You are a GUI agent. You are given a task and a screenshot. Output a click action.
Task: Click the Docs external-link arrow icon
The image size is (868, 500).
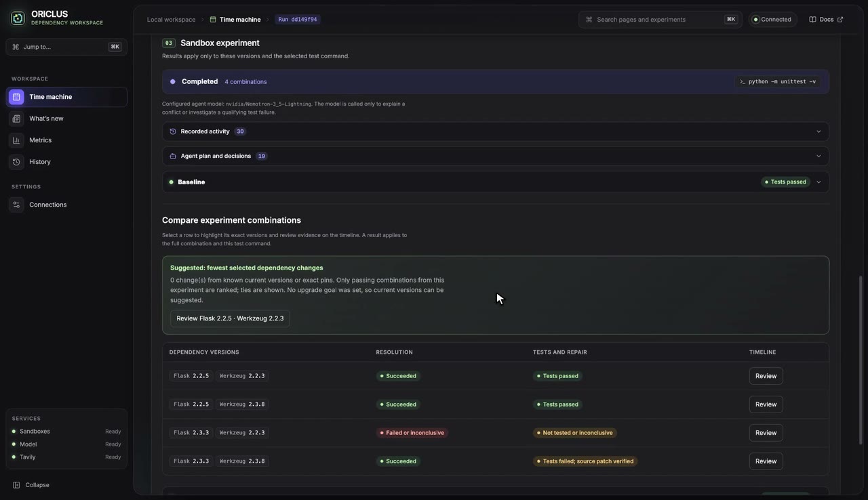point(840,20)
